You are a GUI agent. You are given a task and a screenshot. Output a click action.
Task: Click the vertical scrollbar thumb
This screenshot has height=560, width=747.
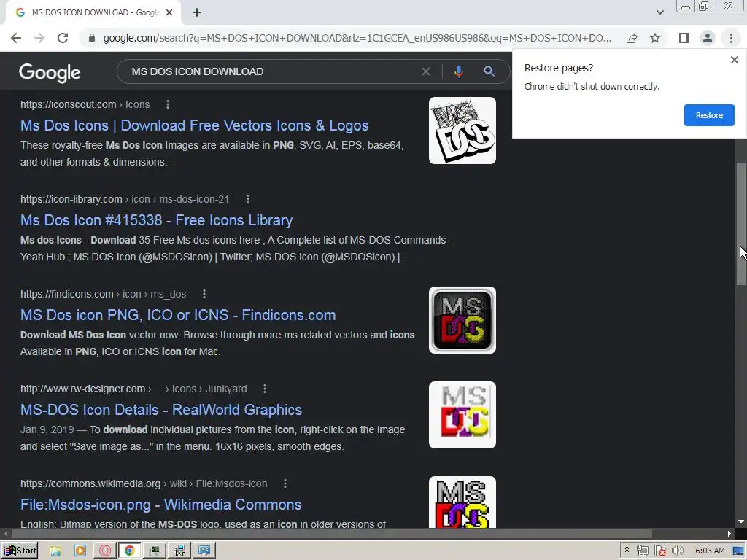pyautogui.click(x=741, y=224)
